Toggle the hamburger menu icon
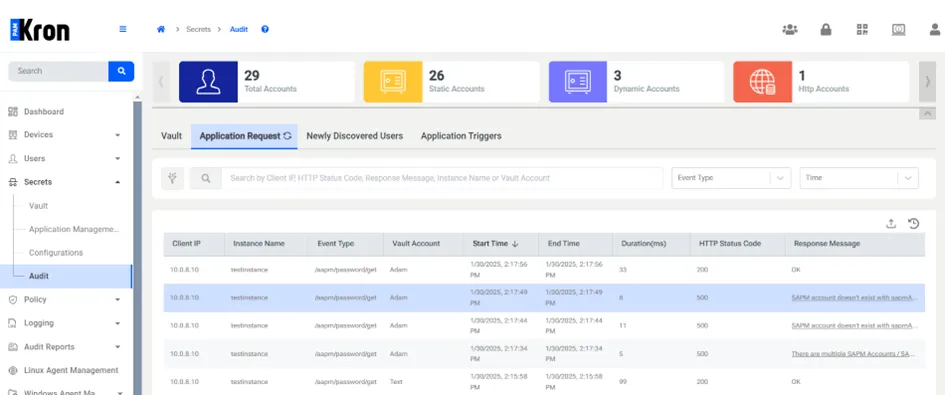 123,29
